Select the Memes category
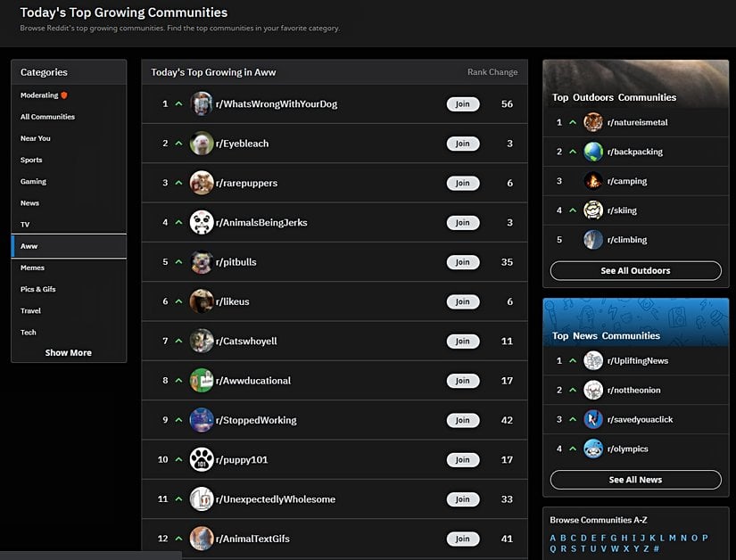The height and width of the screenshot is (560, 736). click(33, 268)
